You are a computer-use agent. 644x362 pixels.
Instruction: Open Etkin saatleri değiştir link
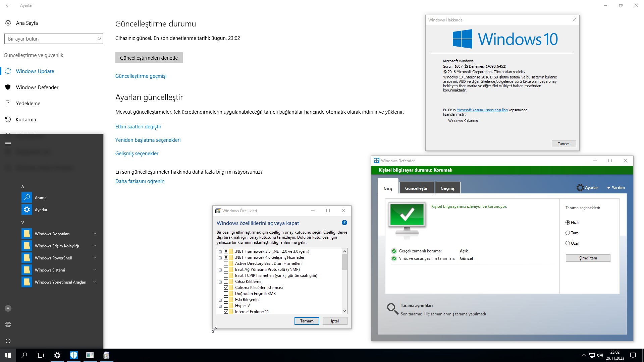[138, 127]
